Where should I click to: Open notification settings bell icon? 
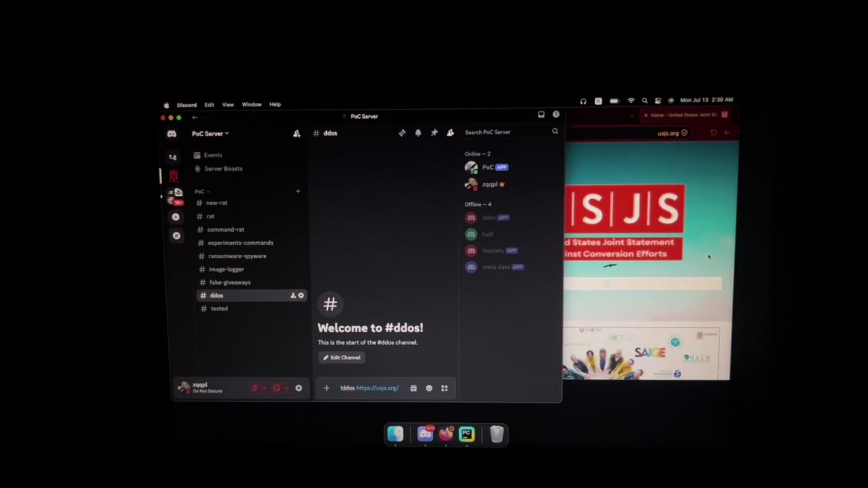point(418,133)
